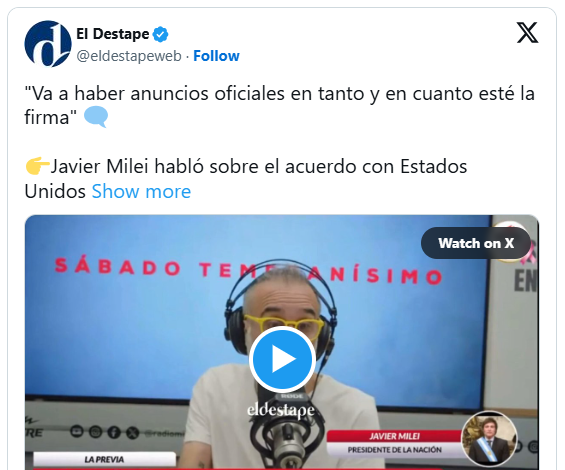The height and width of the screenshot is (470, 565).
Task: Expand tweet with Show more
Action: (141, 191)
